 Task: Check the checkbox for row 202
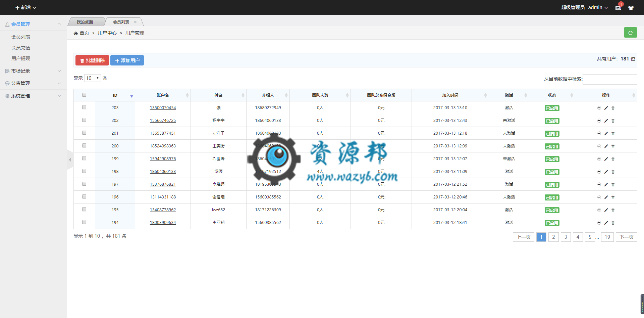click(84, 120)
